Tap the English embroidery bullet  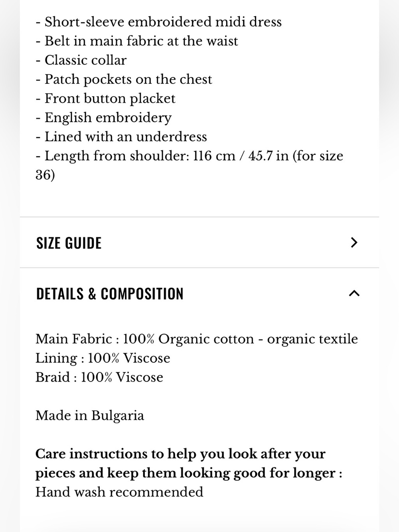click(x=103, y=117)
